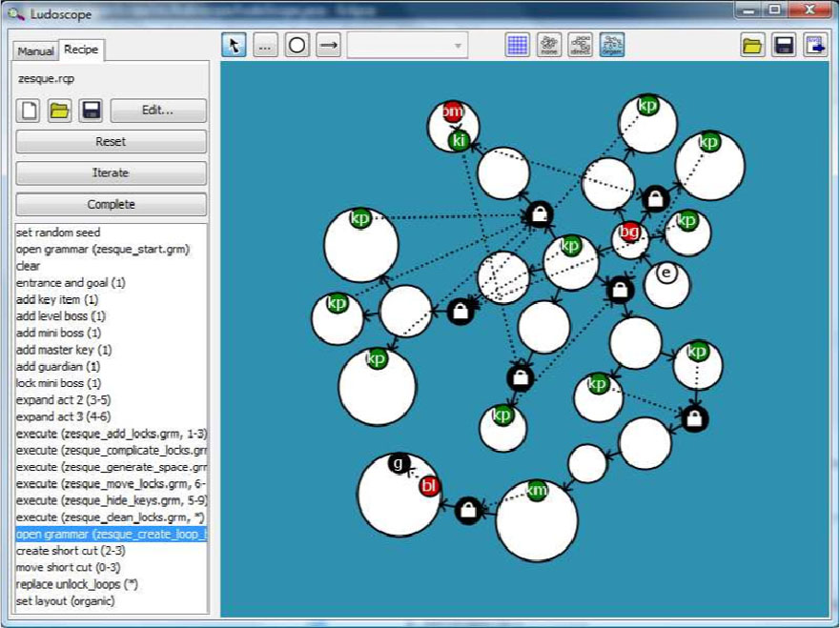
Task: Select the arrow edge-drawing tool
Action: [328, 43]
